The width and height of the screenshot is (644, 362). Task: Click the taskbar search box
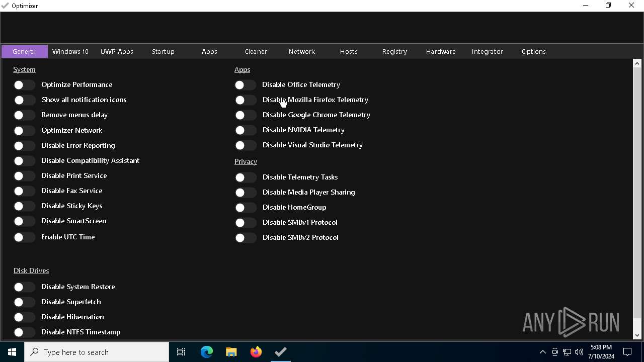tap(97, 352)
